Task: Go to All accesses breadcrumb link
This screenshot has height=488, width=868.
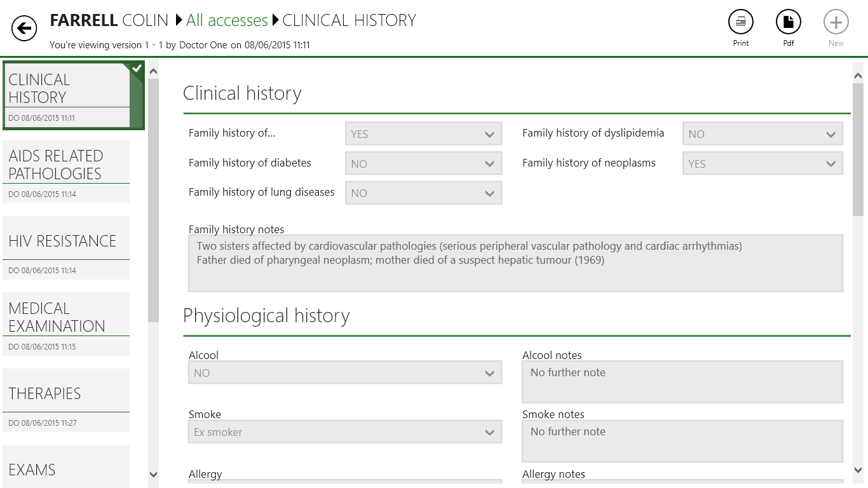Action: click(227, 20)
